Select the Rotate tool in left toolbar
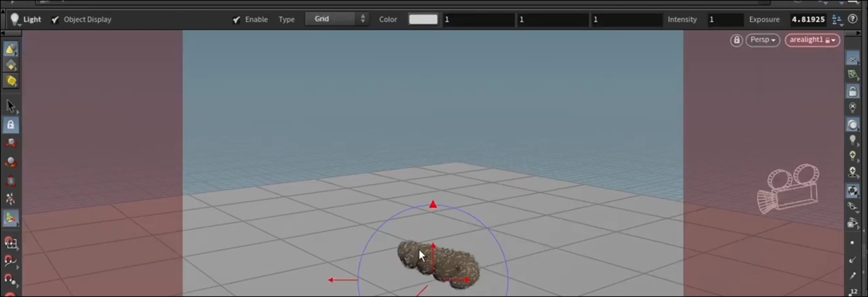Screen dimensions: 868x297 (x=11, y=162)
